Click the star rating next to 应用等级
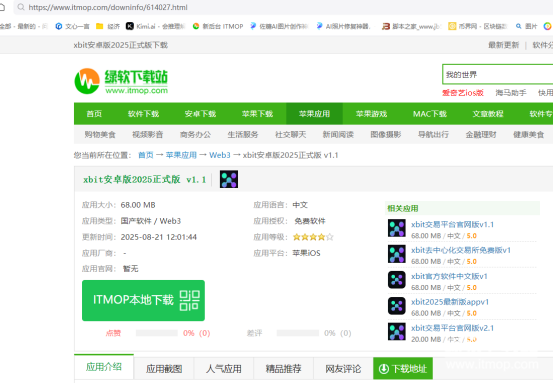This screenshot has height=384, width=553. point(313,237)
